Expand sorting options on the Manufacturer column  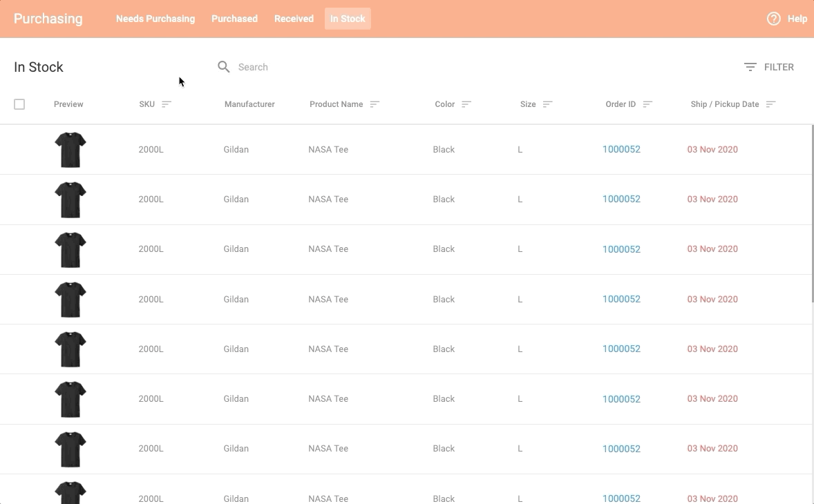(249, 104)
